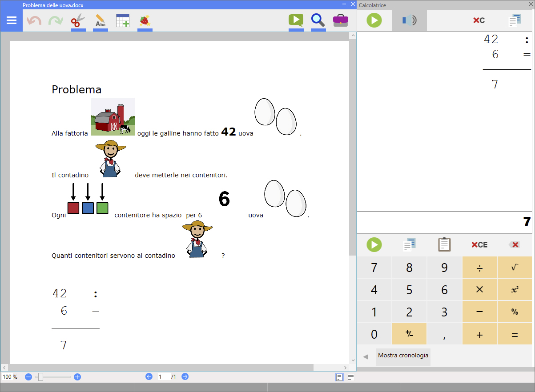The width and height of the screenshot is (535, 392).
Task: Open the scissors cut tools
Action: (78, 20)
